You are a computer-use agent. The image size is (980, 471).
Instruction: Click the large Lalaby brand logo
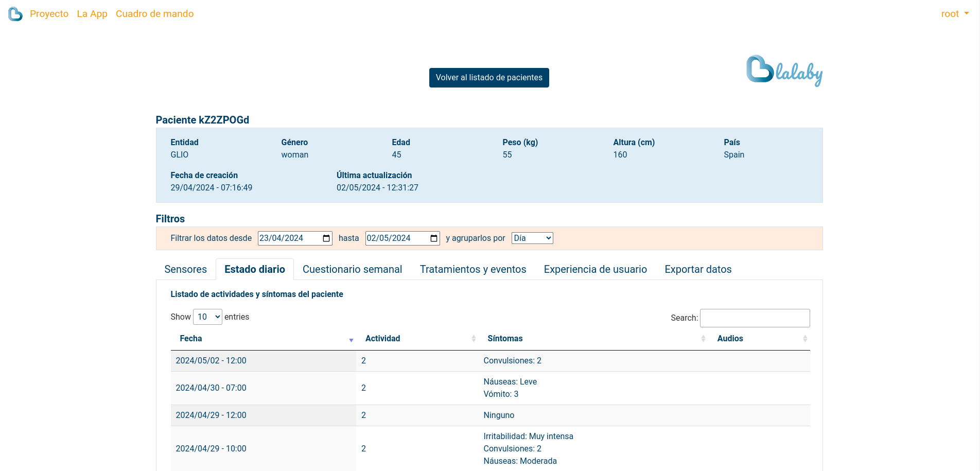point(784,71)
